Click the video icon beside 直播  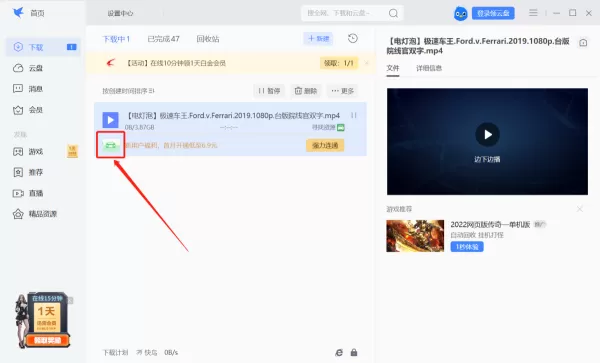18,193
